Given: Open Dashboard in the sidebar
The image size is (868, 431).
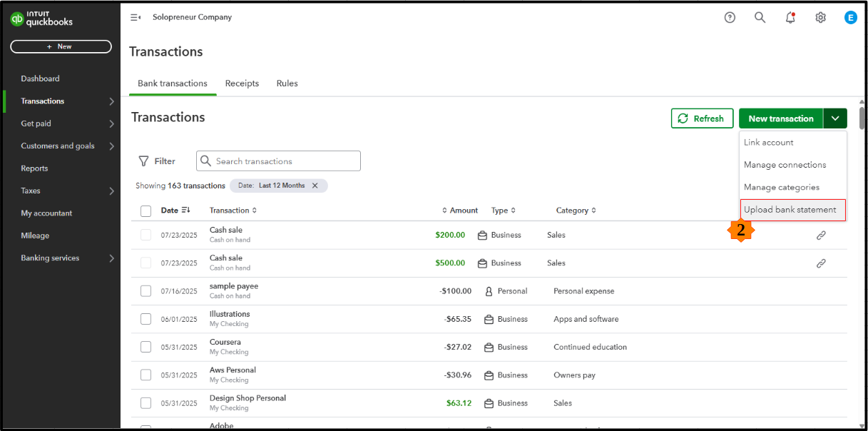Looking at the screenshot, I should coord(40,78).
